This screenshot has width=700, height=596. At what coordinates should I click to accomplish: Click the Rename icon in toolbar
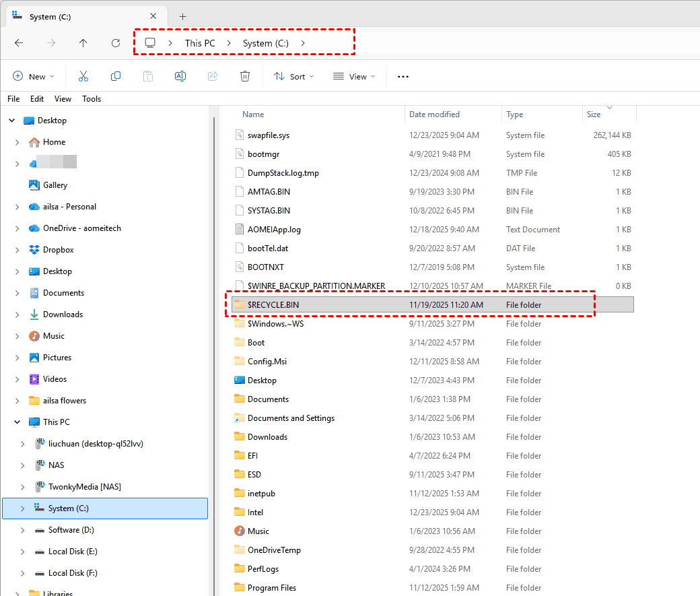(180, 77)
